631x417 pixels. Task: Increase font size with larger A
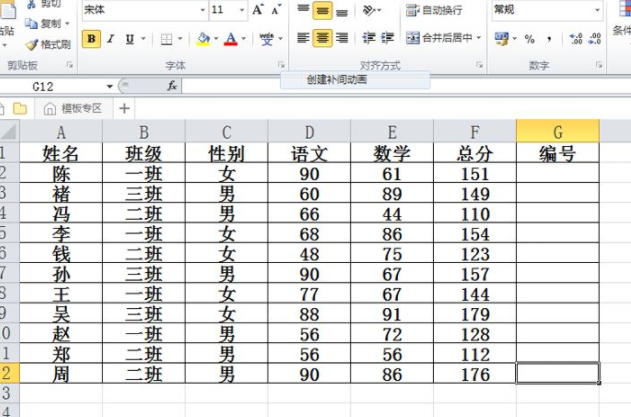258,10
